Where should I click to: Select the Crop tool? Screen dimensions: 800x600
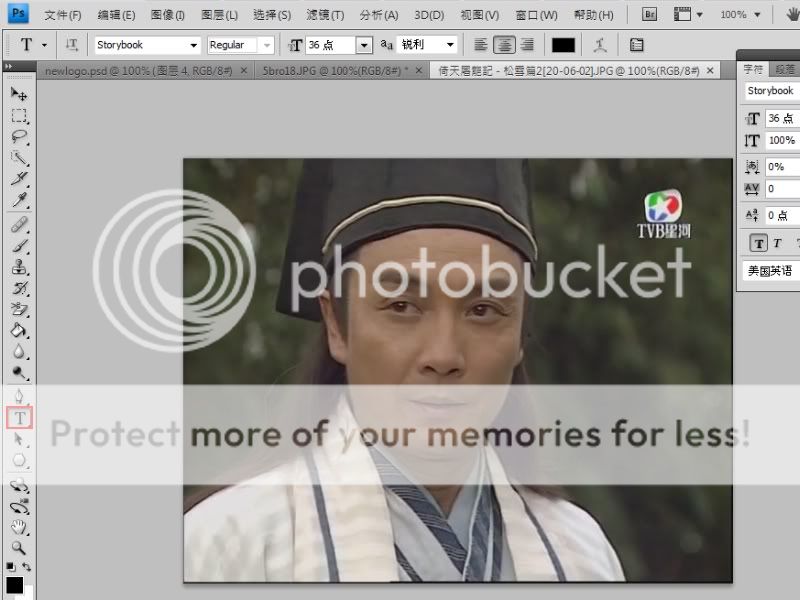click(x=19, y=179)
